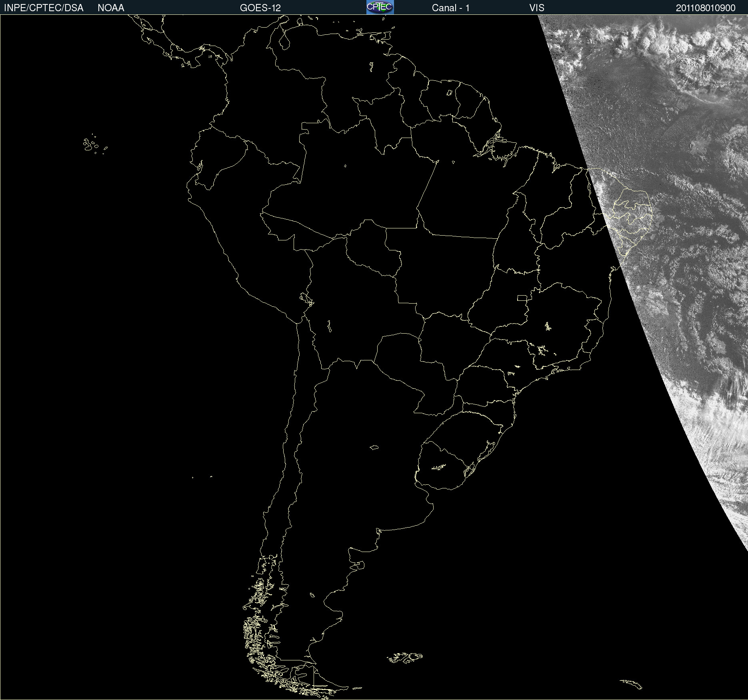The width and height of the screenshot is (748, 700).
Task: Click the GOES-12 satellite label
Action: tap(260, 8)
